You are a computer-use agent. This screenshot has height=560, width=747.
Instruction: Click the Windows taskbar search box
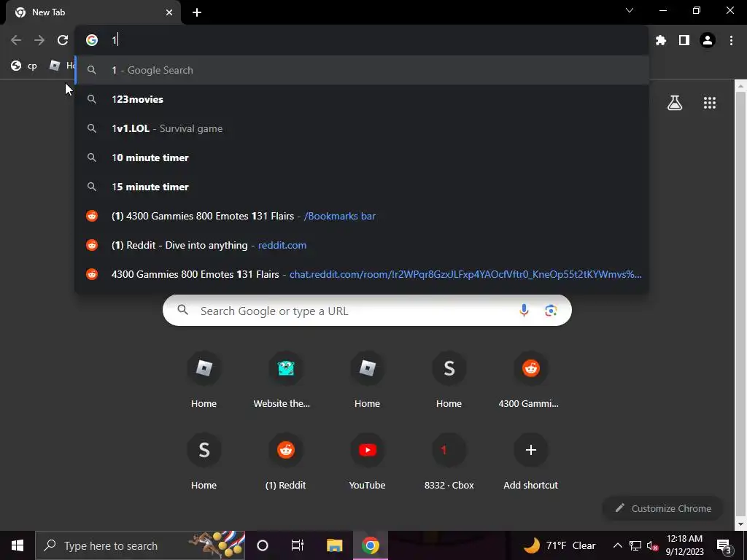[x=140, y=545]
